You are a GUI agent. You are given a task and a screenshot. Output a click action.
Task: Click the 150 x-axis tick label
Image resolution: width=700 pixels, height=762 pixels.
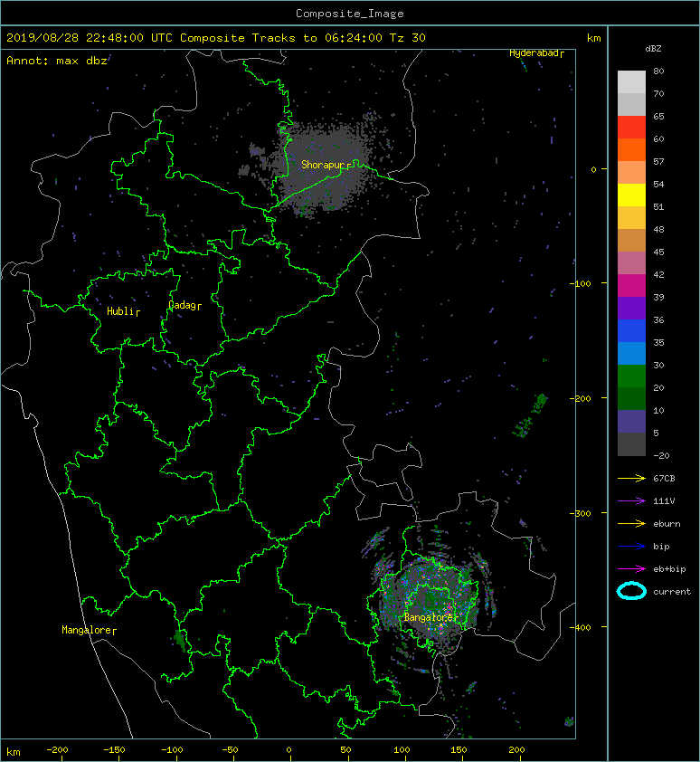[459, 750]
